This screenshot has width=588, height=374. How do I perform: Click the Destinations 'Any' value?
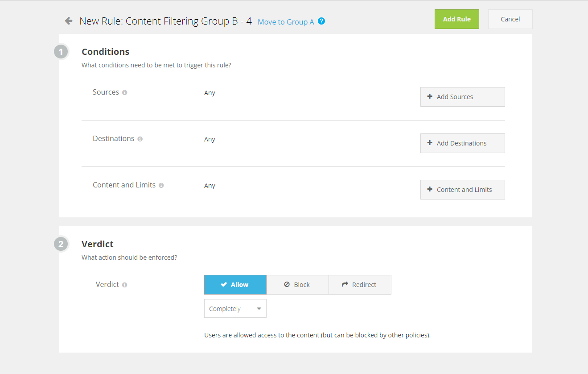[x=210, y=140]
